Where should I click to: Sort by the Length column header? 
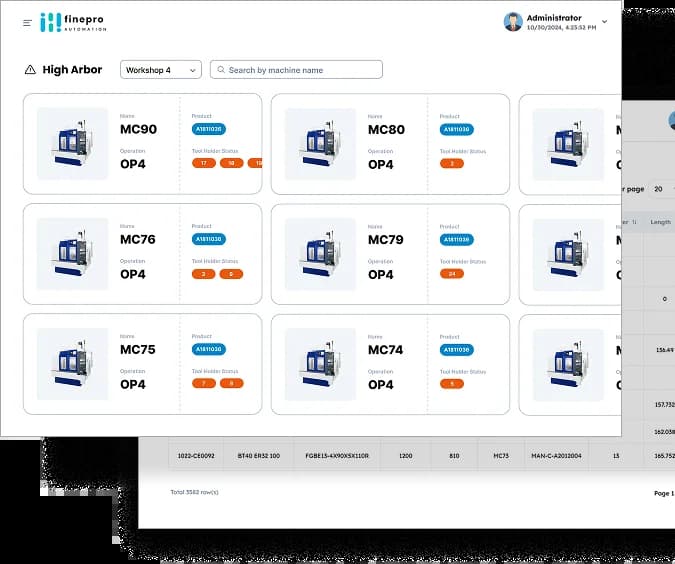[x=660, y=222]
